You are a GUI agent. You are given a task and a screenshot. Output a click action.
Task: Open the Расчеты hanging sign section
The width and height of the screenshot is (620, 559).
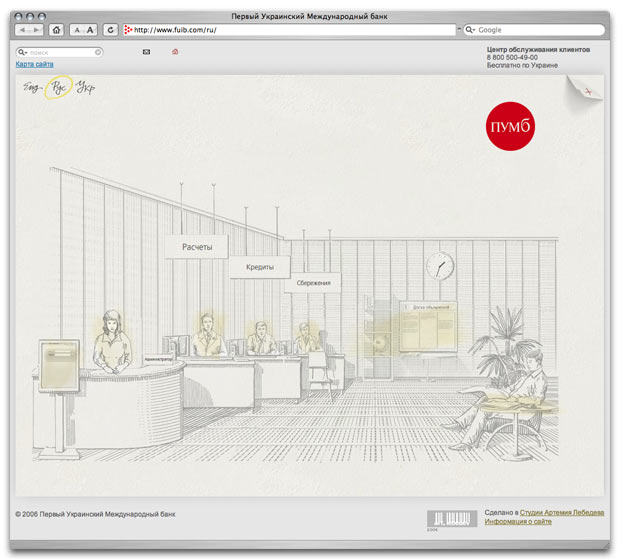coord(197,247)
